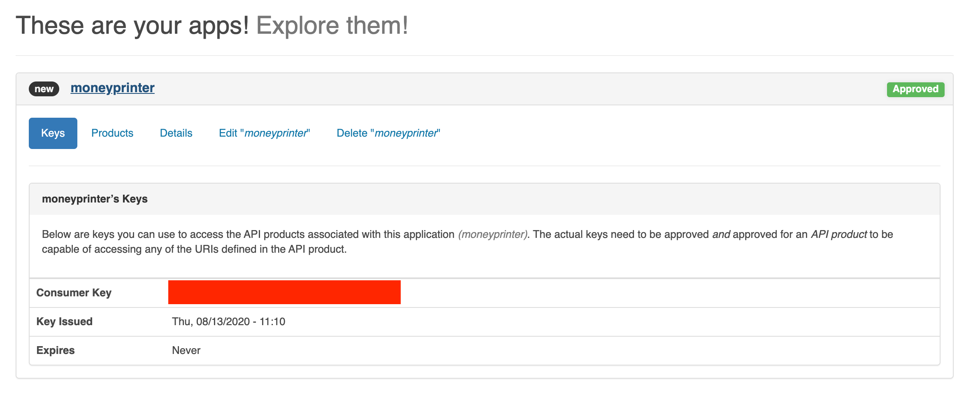The width and height of the screenshot is (980, 405).
Task: Open the moneyprinter app link
Action: tap(112, 88)
